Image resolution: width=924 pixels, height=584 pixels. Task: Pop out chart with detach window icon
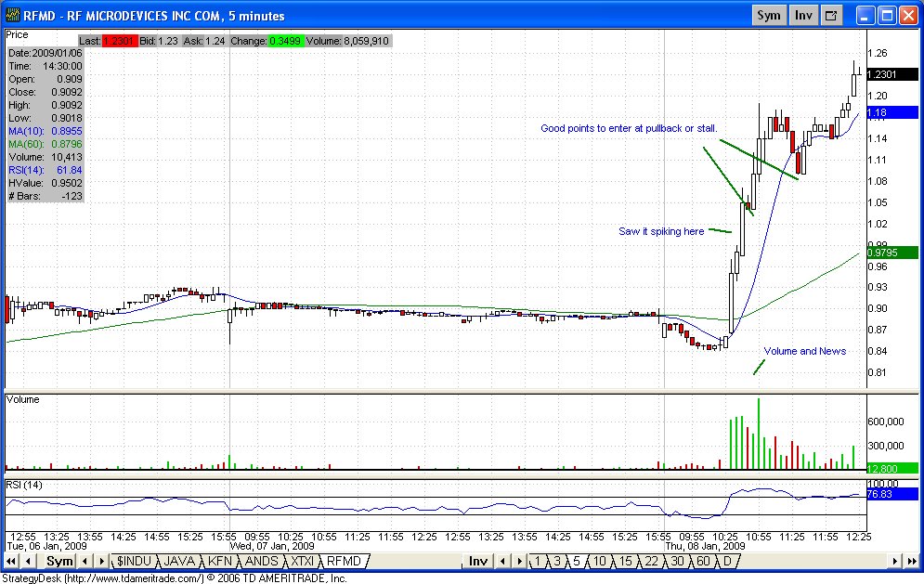coord(831,16)
